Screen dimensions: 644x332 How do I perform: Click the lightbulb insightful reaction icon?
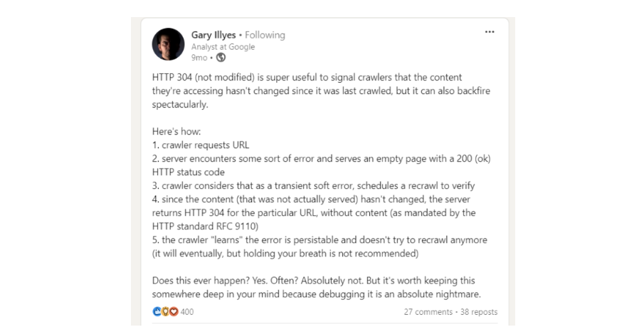point(165,311)
